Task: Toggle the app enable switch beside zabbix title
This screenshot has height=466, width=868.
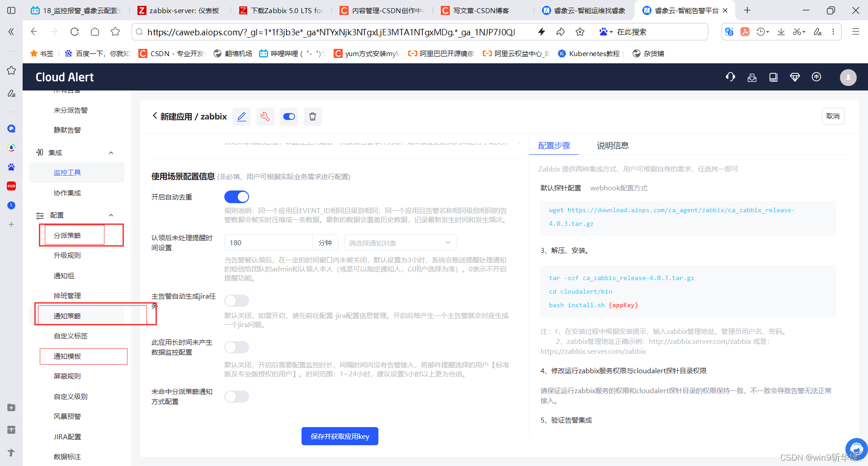Action: pos(289,117)
